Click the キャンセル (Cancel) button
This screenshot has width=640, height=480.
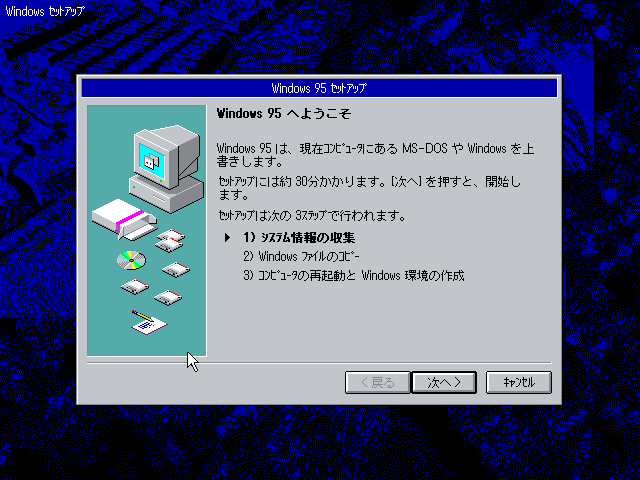519,382
